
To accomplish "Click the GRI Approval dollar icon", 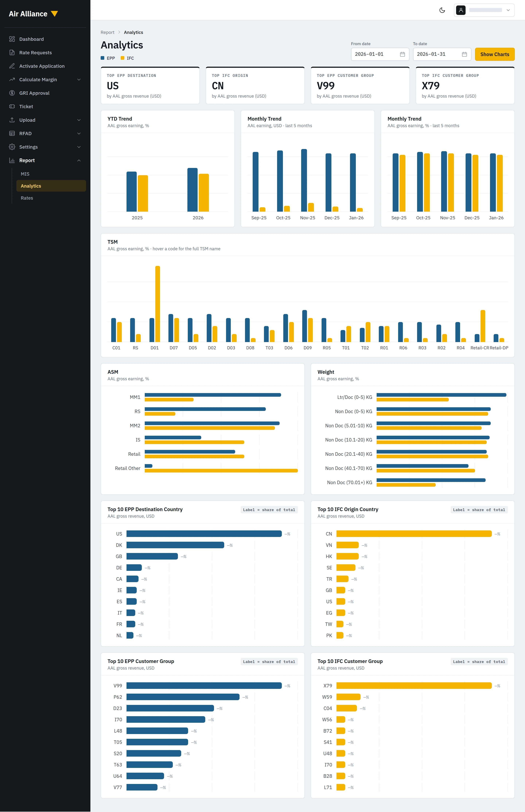I will tap(12, 93).
